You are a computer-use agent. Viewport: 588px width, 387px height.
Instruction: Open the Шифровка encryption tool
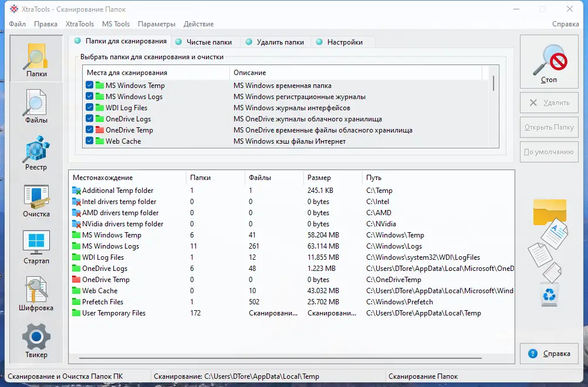(36, 293)
